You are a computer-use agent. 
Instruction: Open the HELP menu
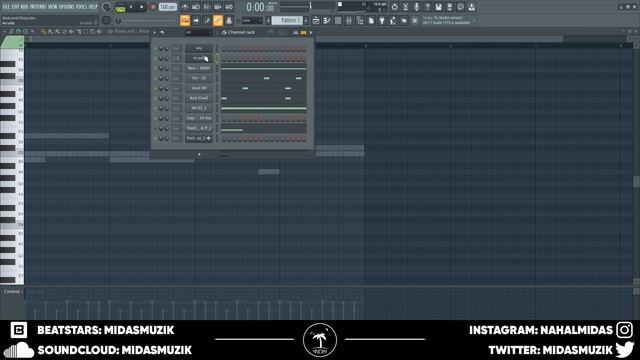(x=93, y=7)
